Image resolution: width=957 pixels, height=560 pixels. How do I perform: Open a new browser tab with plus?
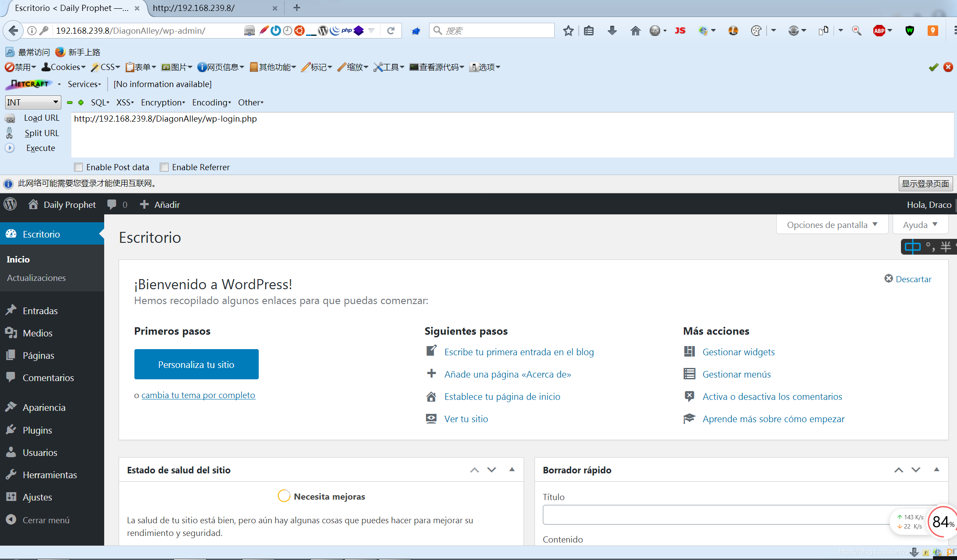click(x=296, y=8)
